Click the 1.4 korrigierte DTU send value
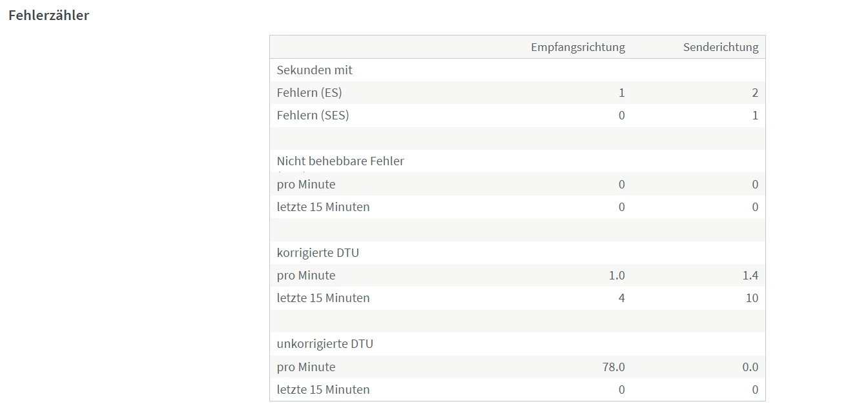 (750, 276)
